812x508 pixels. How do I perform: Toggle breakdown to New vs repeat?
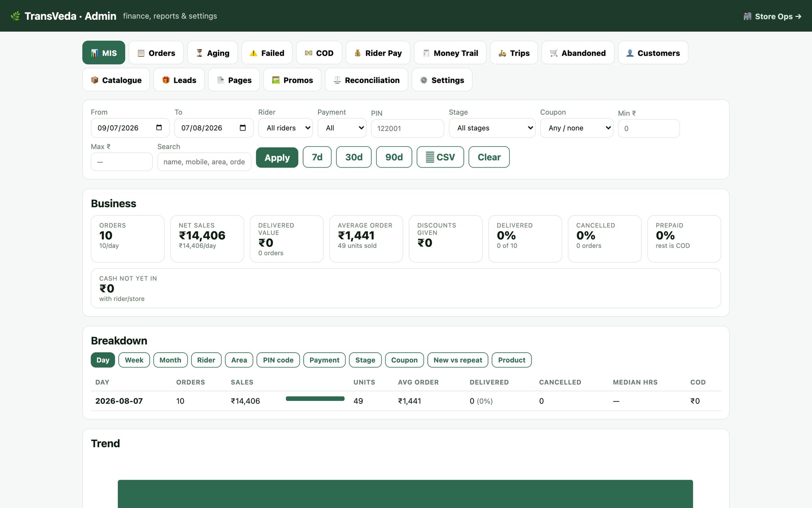[x=458, y=360]
